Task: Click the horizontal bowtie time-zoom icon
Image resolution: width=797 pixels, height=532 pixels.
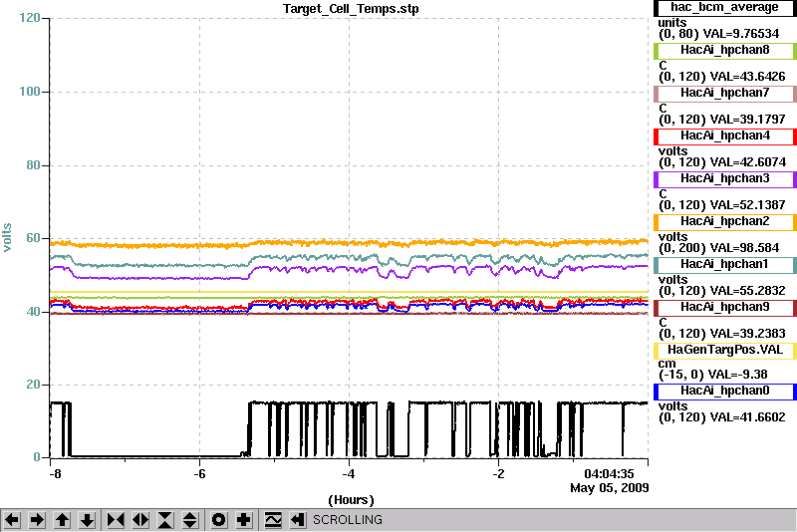Action: pos(116,520)
